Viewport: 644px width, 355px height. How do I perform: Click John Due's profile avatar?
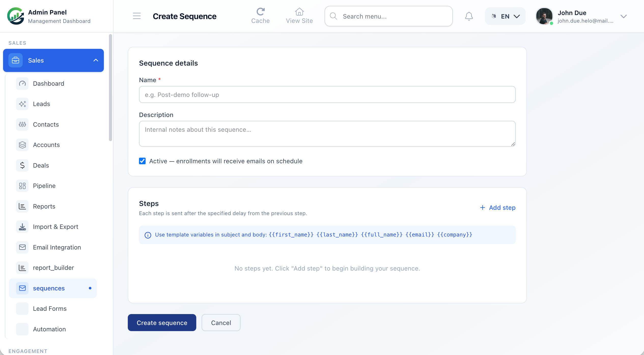click(544, 16)
